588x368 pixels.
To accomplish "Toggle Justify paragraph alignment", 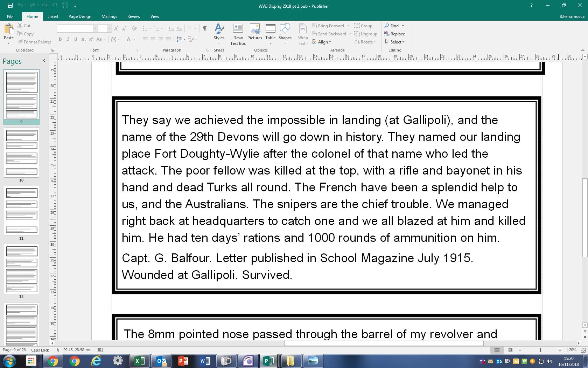I will point(168,39).
